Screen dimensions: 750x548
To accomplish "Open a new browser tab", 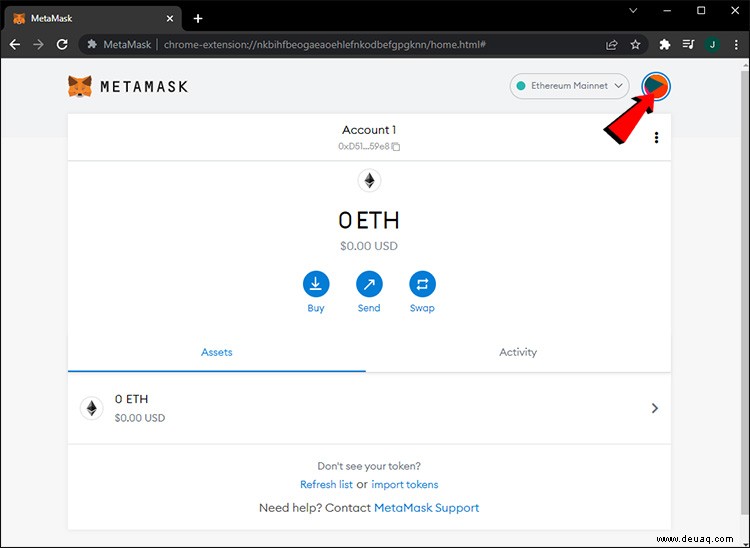I will tap(198, 19).
